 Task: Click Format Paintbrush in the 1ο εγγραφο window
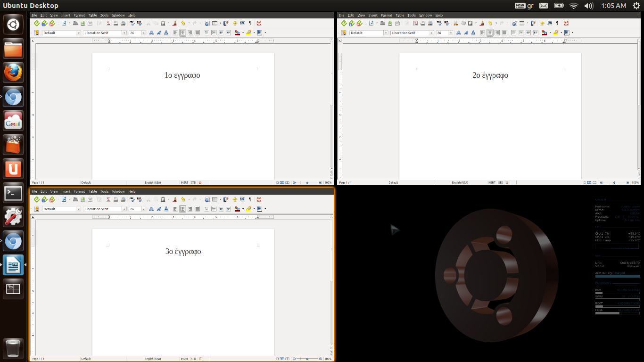click(x=174, y=23)
